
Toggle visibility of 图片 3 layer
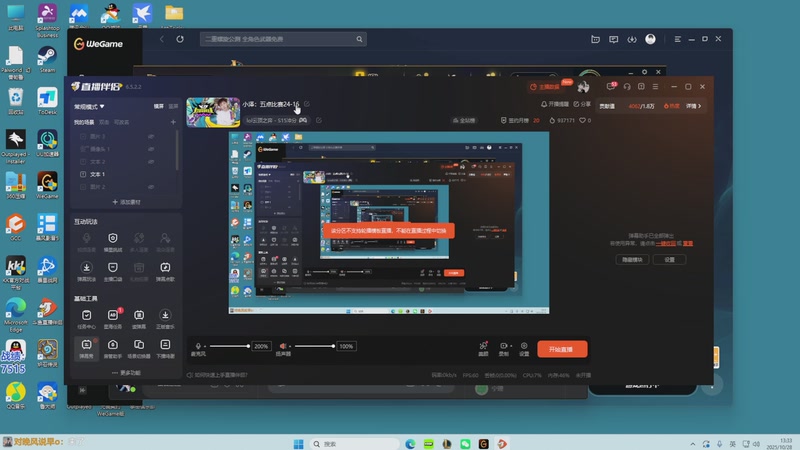pos(151,137)
